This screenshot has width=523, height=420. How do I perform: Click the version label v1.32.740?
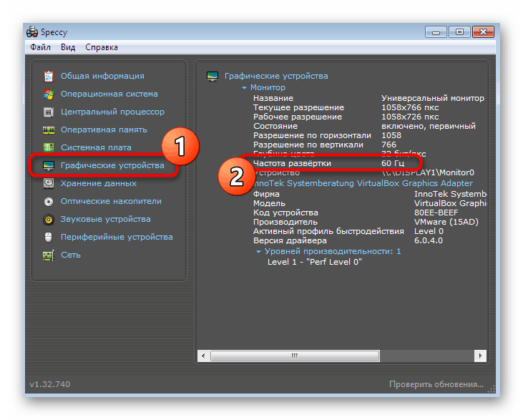click(49, 384)
